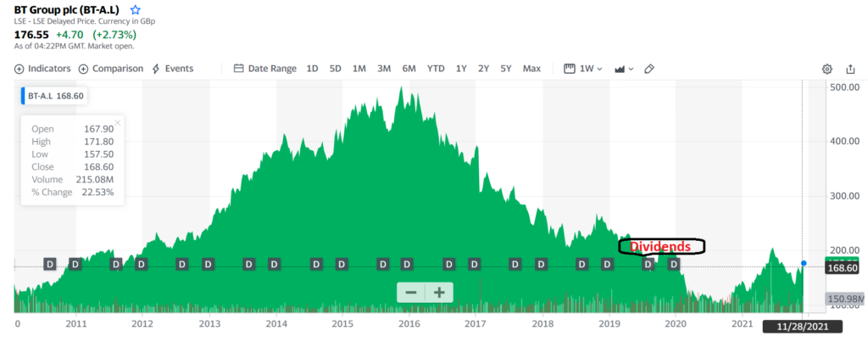Click dividend marker just before 2013
The image size is (868, 342).
pyautogui.click(x=208, y=264)
